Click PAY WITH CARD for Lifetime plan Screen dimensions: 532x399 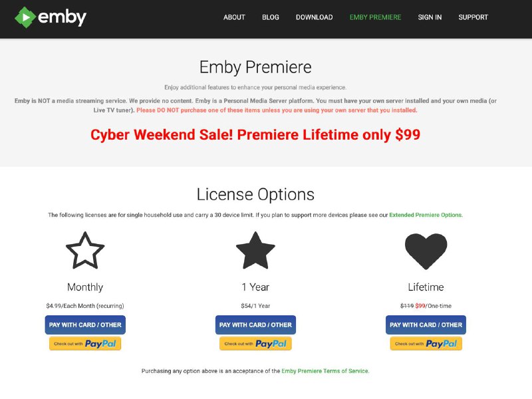point(426,325)
